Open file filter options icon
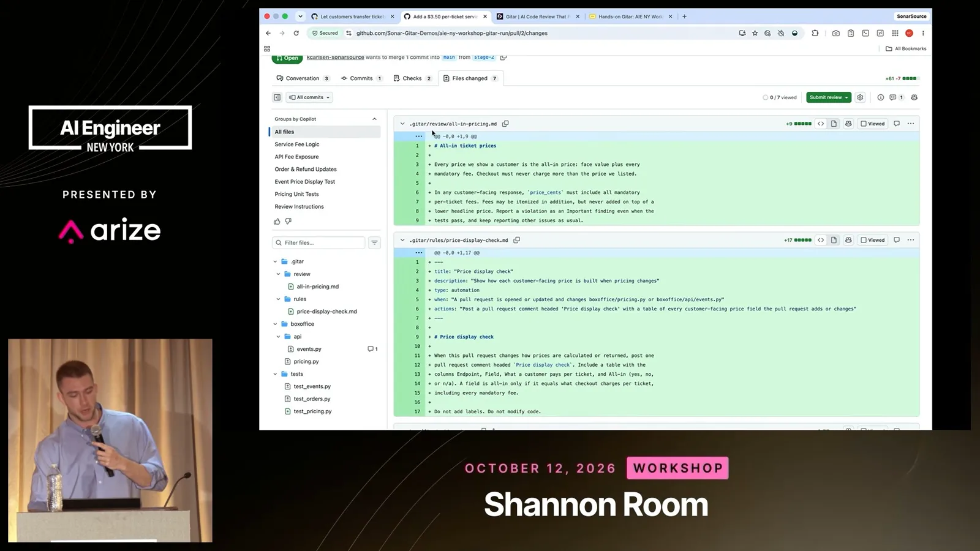The image size is (980, 551). click(x=374, y=242)
